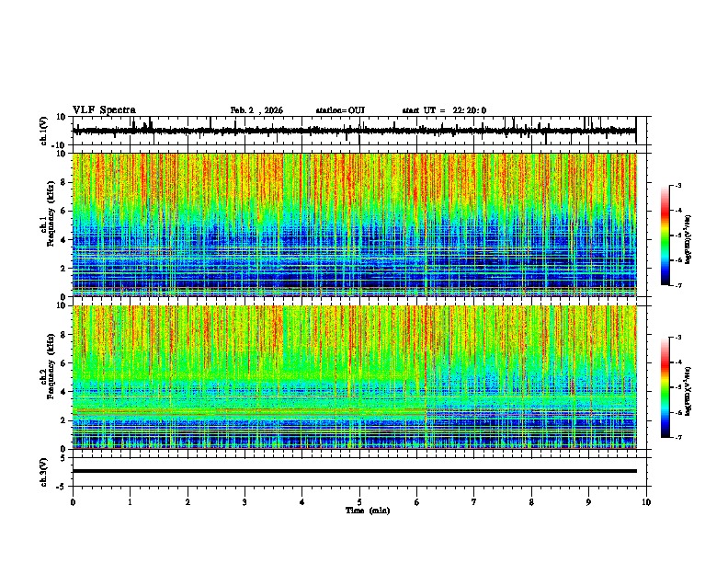Click the "start UT = 22:20:0" header text
This screenshot has width=728, height=563.
[x=444, y=110]
